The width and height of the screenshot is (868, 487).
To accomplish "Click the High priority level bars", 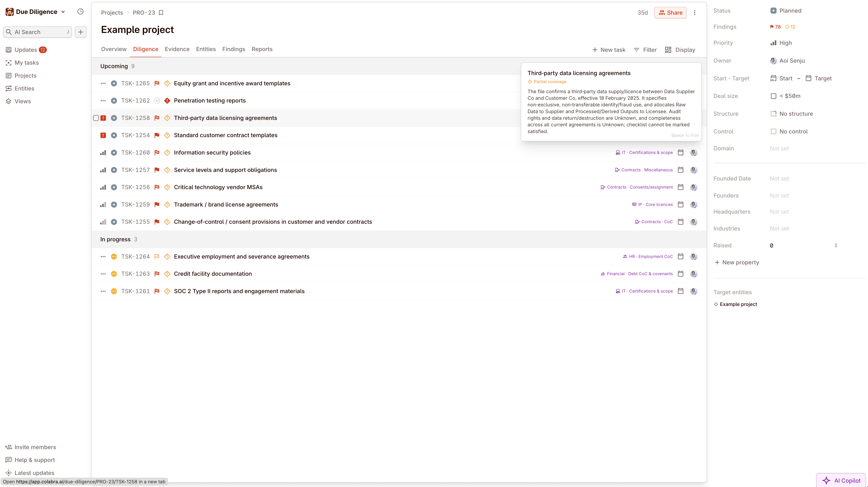I will (x=774, y=42).
